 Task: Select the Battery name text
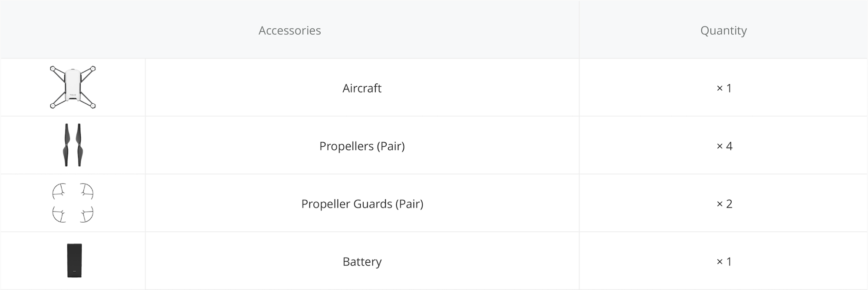point(362,261)
